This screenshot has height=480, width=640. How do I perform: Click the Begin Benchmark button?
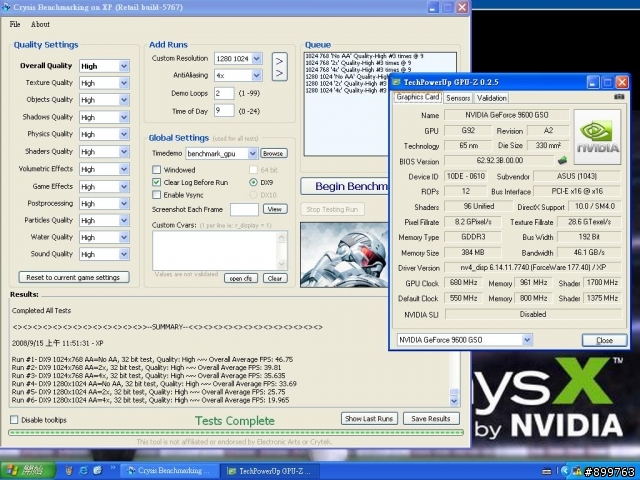click(345, 186)
